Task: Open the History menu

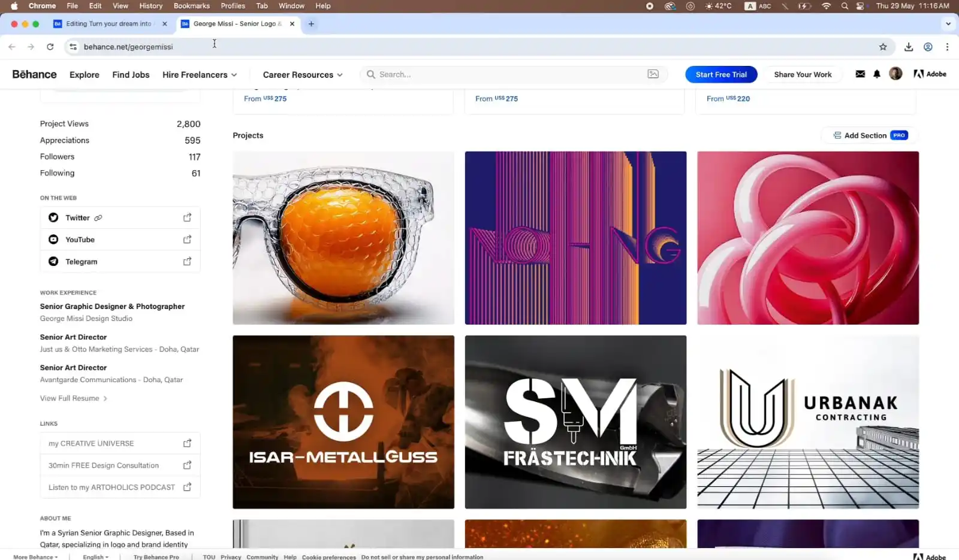Action: pyautogui.click(x=150, y=6)
